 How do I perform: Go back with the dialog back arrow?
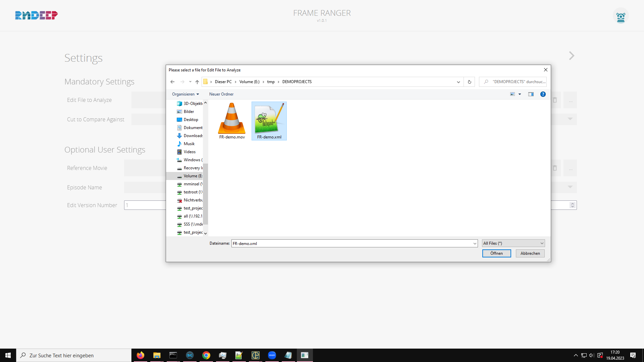[x=172, y=82]
